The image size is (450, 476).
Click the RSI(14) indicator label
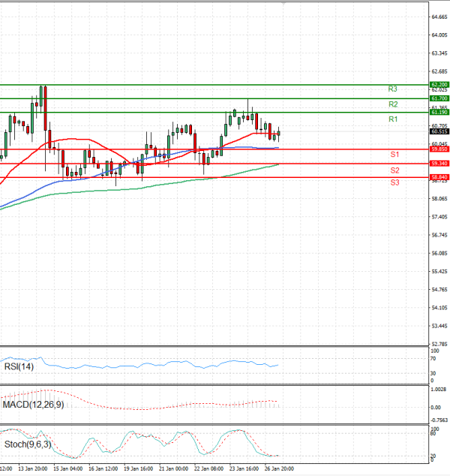point(20,367)
